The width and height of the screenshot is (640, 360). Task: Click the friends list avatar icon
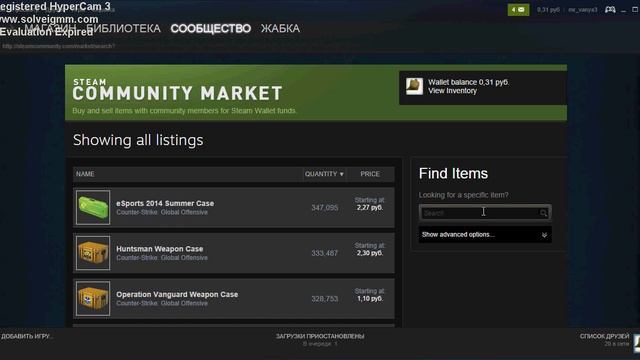click(637, 343)
